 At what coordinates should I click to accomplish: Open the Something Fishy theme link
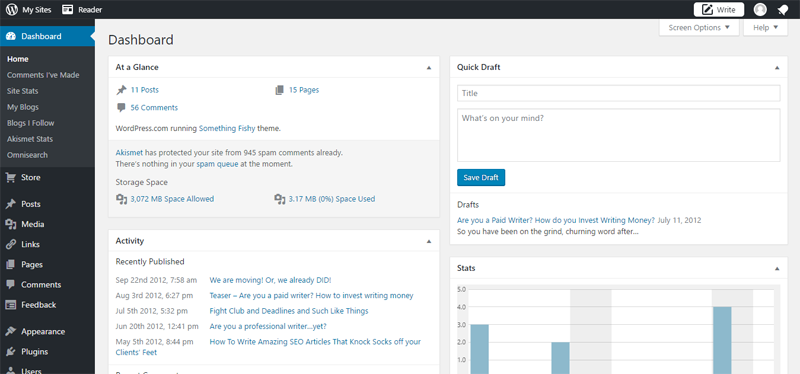pyautogui.click(x=227, y=129)
